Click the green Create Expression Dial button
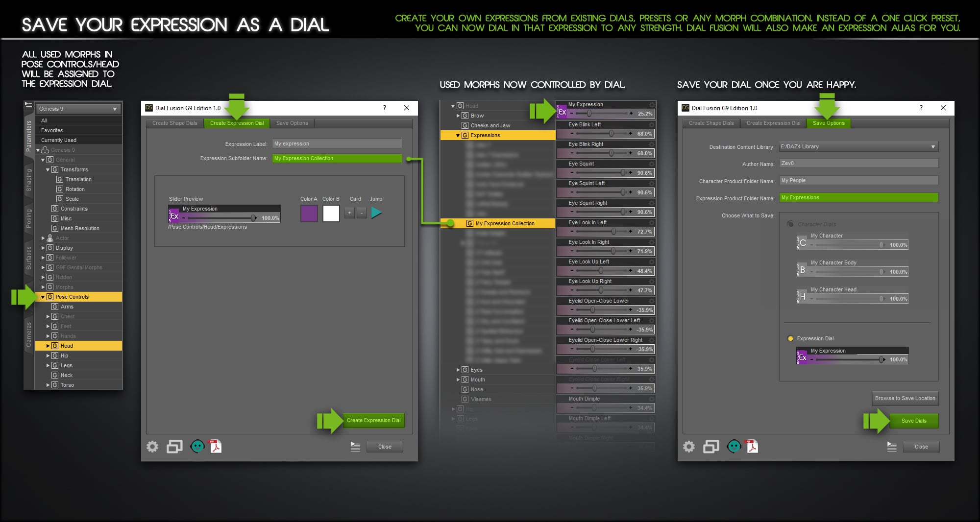The image size is (980, 522). (x=374, y=420)
